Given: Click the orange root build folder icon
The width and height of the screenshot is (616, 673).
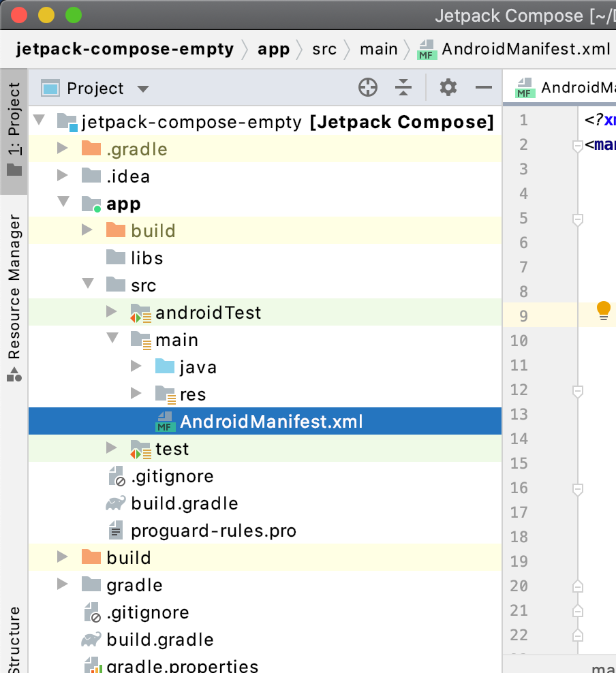Looking at the screenshot, I should (91, 557).
